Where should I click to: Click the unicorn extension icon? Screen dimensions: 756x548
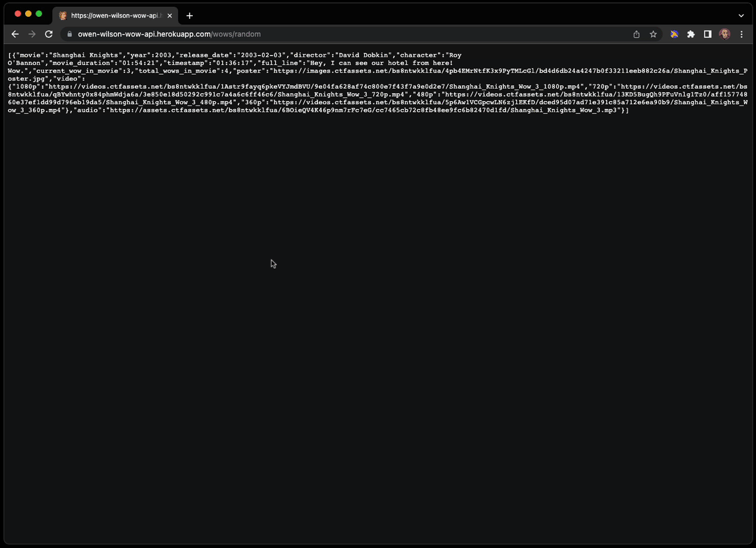click(x=674, y=34)
